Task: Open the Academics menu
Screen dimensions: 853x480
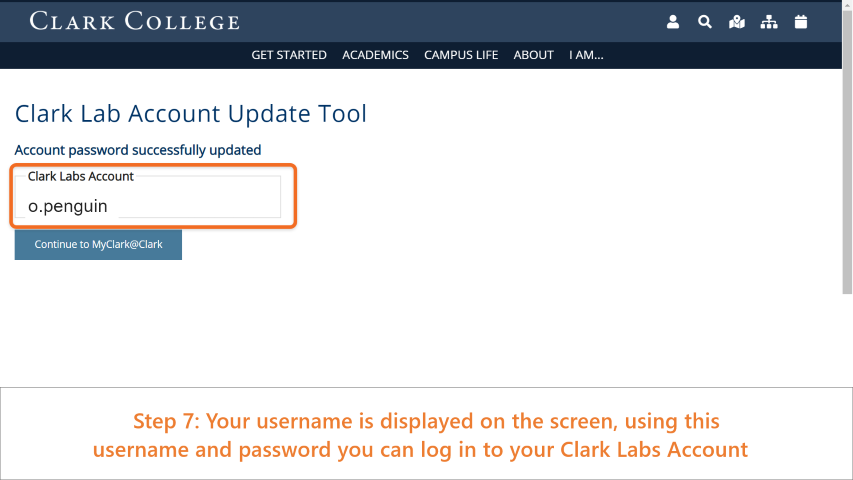Action: (x=375, y=55)
